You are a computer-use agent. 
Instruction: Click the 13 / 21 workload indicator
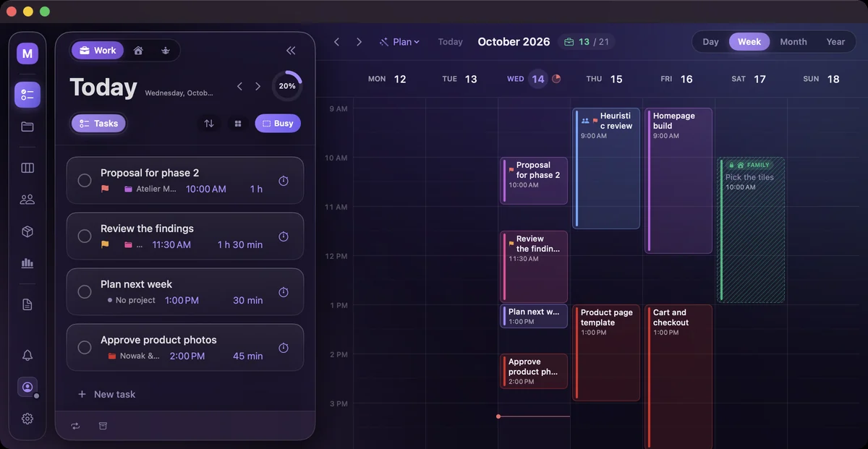[x=587, y=42]
